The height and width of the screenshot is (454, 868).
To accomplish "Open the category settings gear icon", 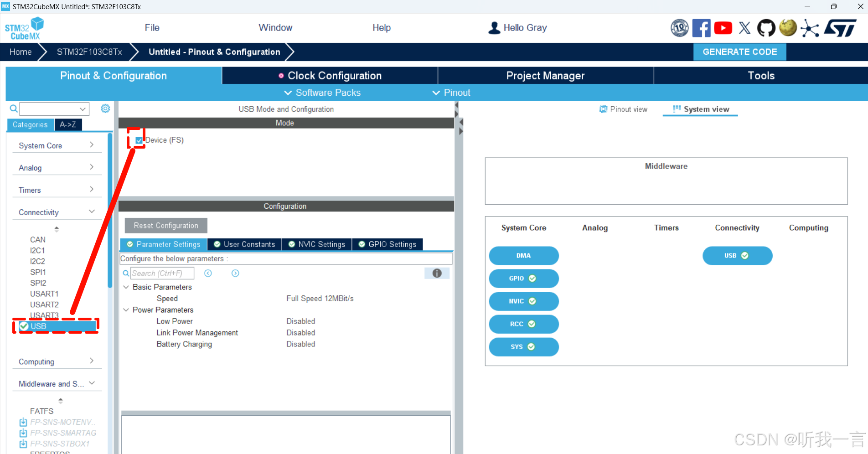I will click(x=105, y=108).
